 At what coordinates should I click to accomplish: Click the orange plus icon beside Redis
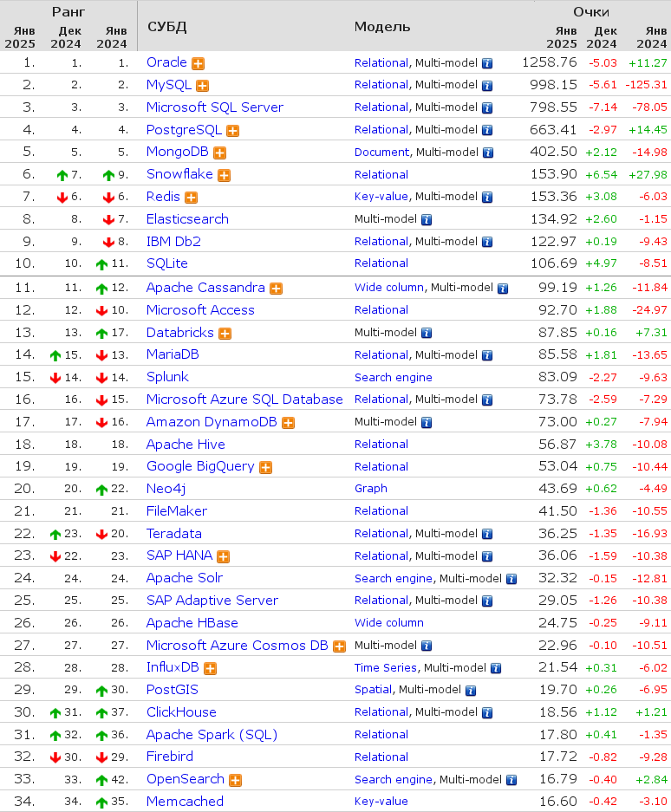tap(192, 198)
